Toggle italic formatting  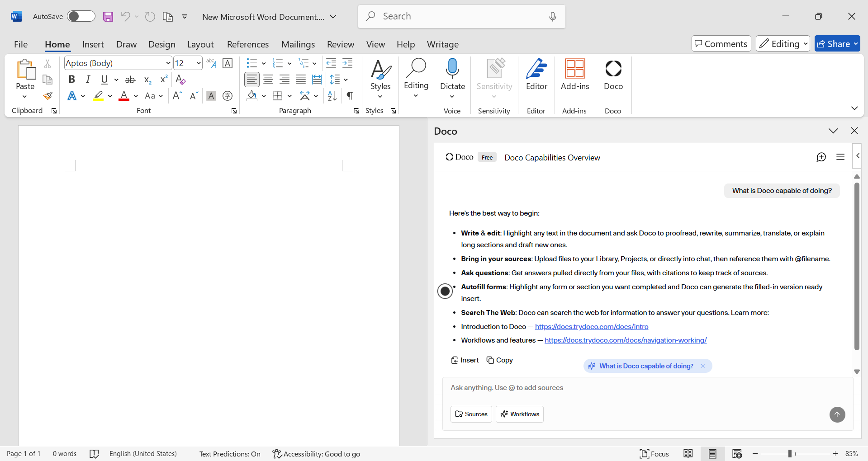point(88,80)
